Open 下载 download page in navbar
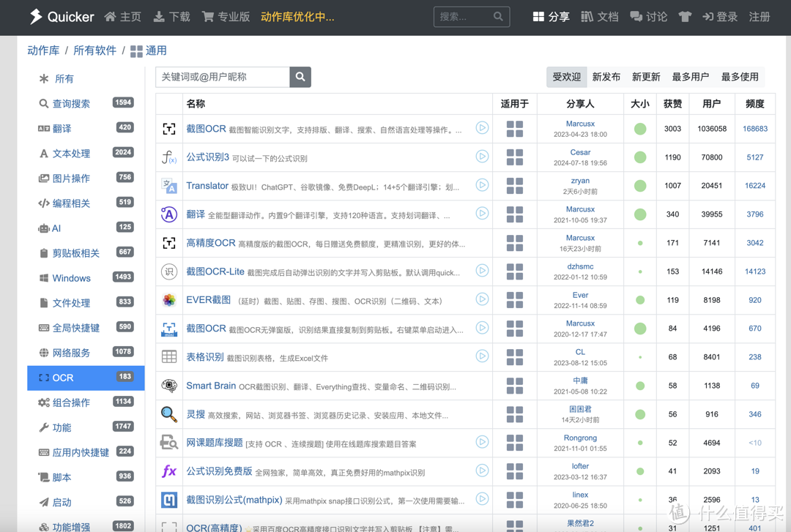The width and height of the screenshot is (791, 532). click(x=172, y=17)
